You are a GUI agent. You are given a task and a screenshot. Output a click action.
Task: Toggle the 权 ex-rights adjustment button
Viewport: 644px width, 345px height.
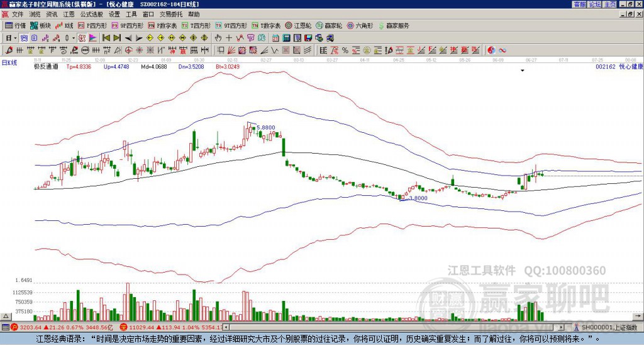[x=82, y=38]
